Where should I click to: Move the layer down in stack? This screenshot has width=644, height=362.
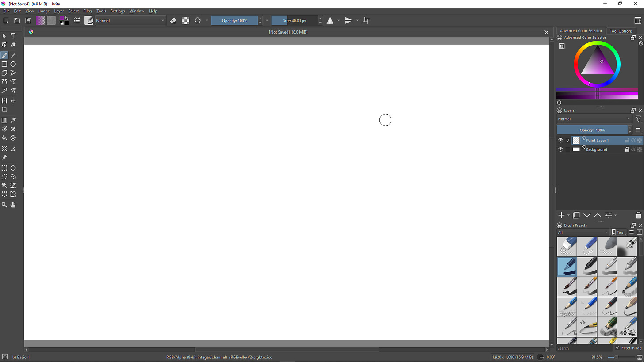tap(587, 215)
